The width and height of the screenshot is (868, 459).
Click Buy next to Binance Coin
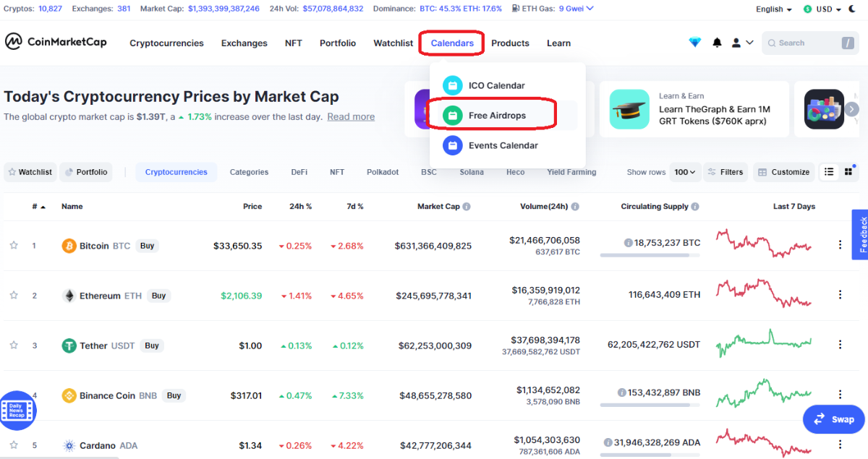[x=174, y=395]
